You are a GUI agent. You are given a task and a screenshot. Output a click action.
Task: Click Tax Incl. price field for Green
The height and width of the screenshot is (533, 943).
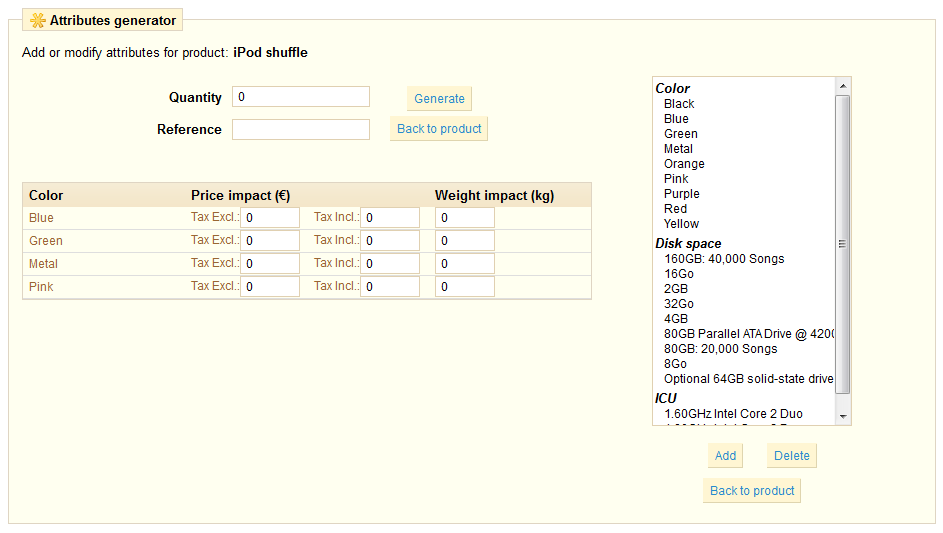coord(390,241)
